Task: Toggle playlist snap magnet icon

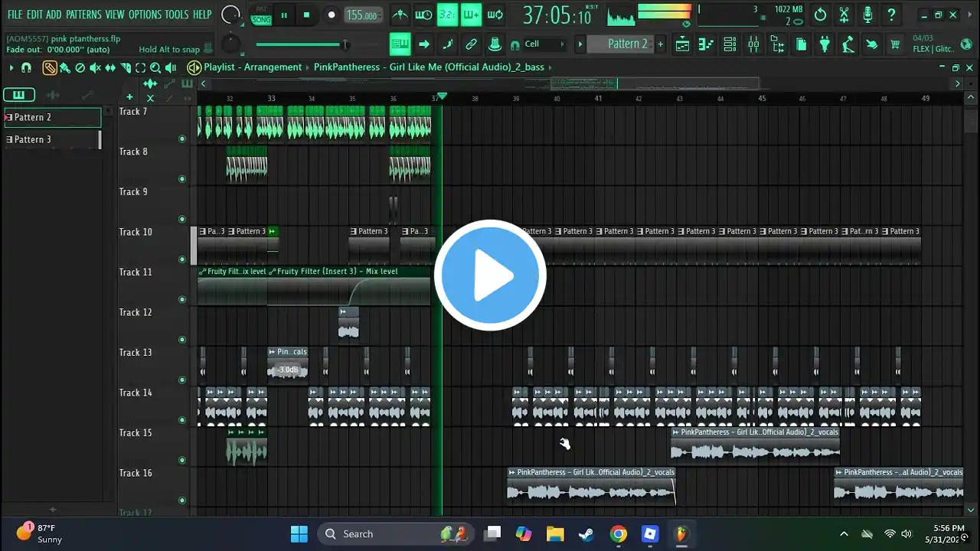Action: click(x=26, y=67)
